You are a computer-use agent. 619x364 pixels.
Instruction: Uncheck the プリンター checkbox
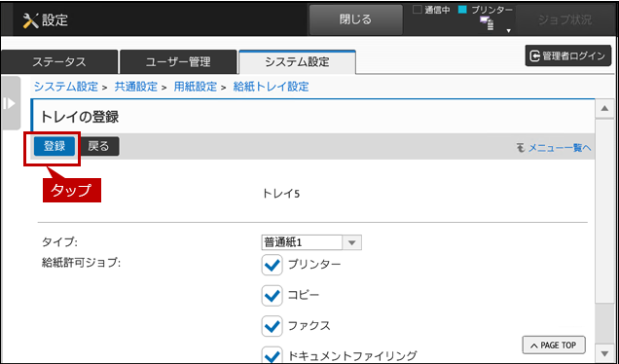point(272,265)
